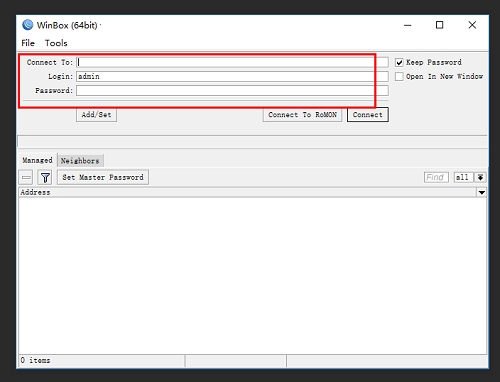Select the Managed tab

37,160
